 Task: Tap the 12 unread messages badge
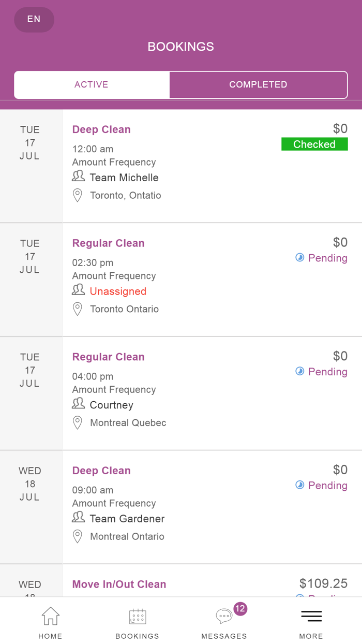point(240,609)
